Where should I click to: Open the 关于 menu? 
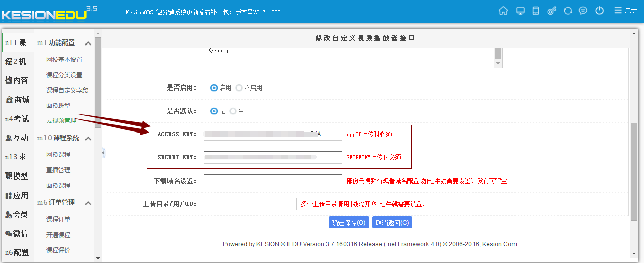coord(626,10)
